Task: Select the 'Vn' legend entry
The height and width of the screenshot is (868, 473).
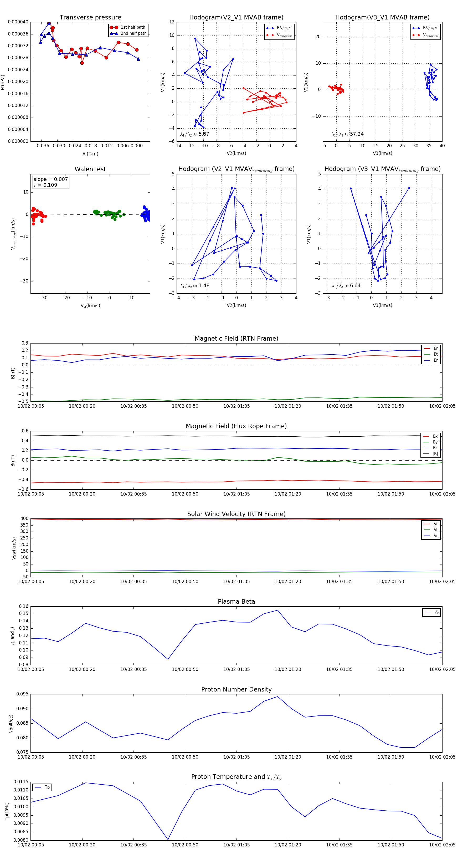Action: click(x=431, y=536)
